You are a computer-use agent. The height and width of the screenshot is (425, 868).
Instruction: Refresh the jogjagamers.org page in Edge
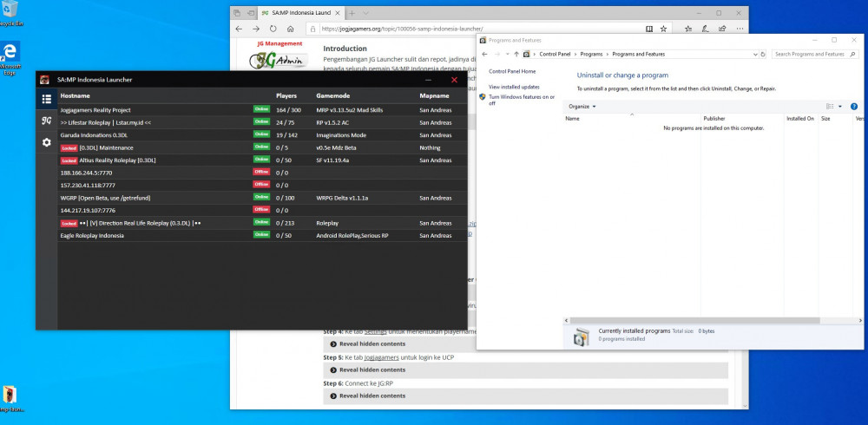coord(273,29)
